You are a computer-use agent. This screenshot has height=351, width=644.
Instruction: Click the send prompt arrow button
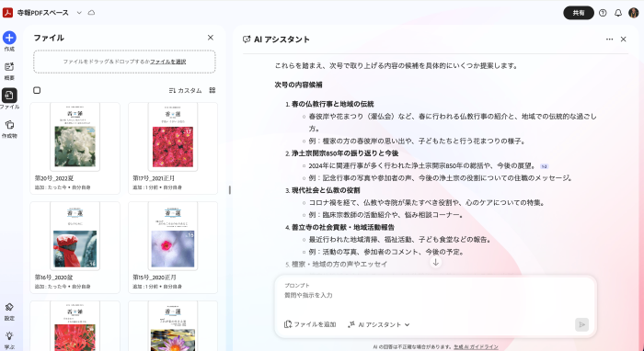tap(581, 324)
